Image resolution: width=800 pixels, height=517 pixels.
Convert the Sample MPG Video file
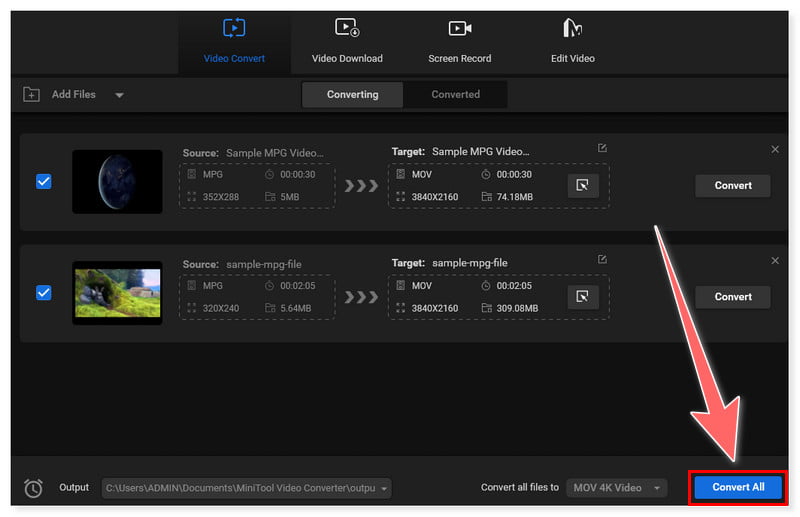(x=733, y=185)
